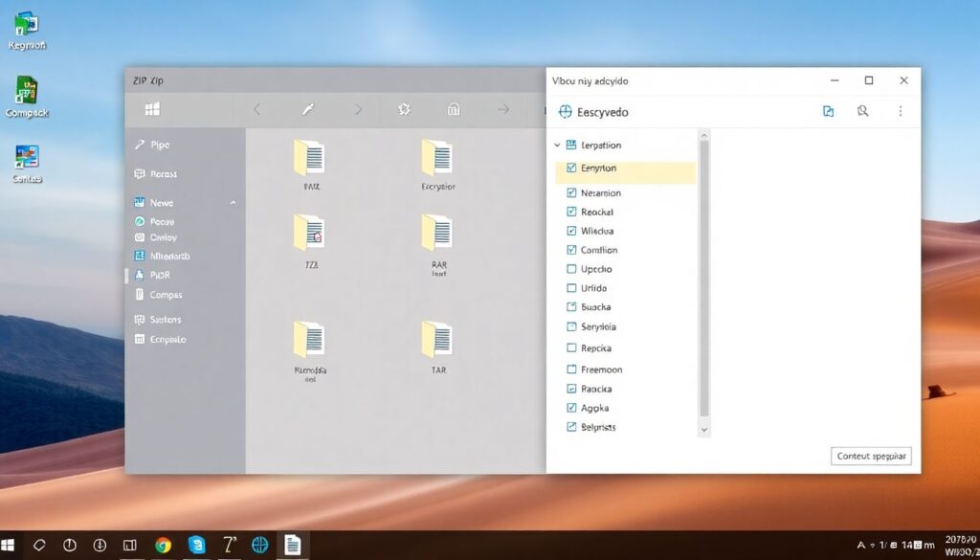Select Compas in the left sidebar
Viewport: 980px width, 560px height.
[166, 295]
